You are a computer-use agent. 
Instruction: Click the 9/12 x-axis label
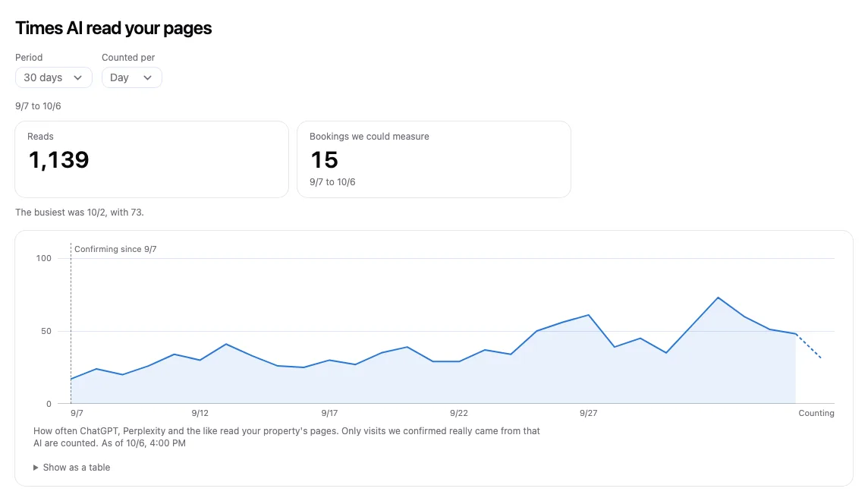(200, 413)
